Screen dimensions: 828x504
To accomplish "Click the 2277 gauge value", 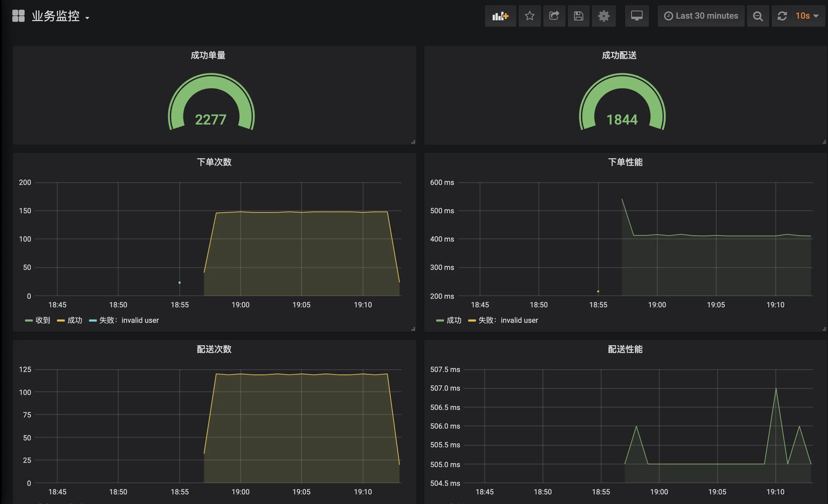I will [x=211, y=120].
